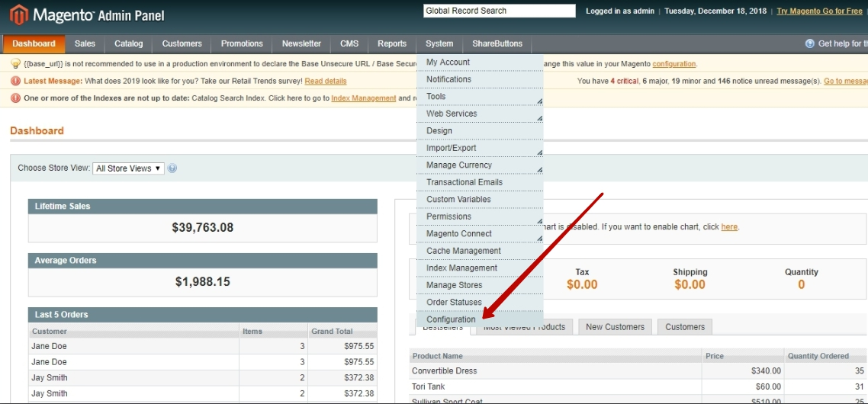Open the Sales menu

(85, 43)
